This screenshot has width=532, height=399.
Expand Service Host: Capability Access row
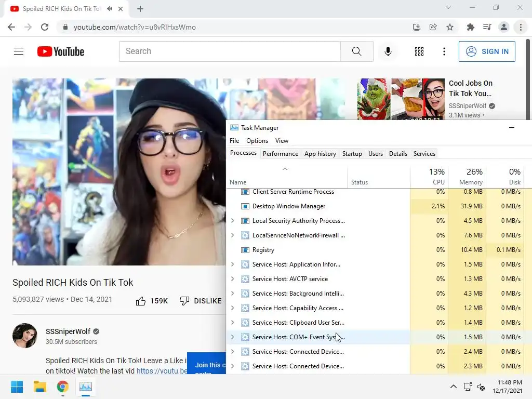(232, 308)
